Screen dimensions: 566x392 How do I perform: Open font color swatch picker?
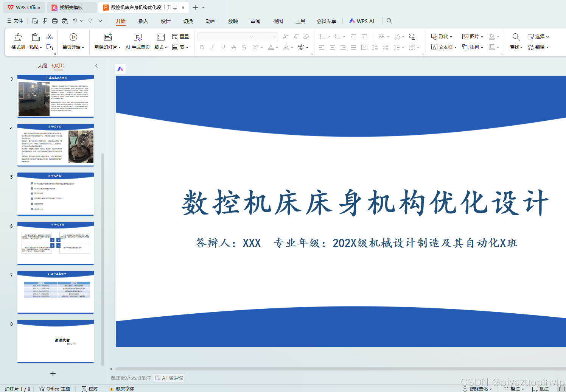(x=277, y=47)
